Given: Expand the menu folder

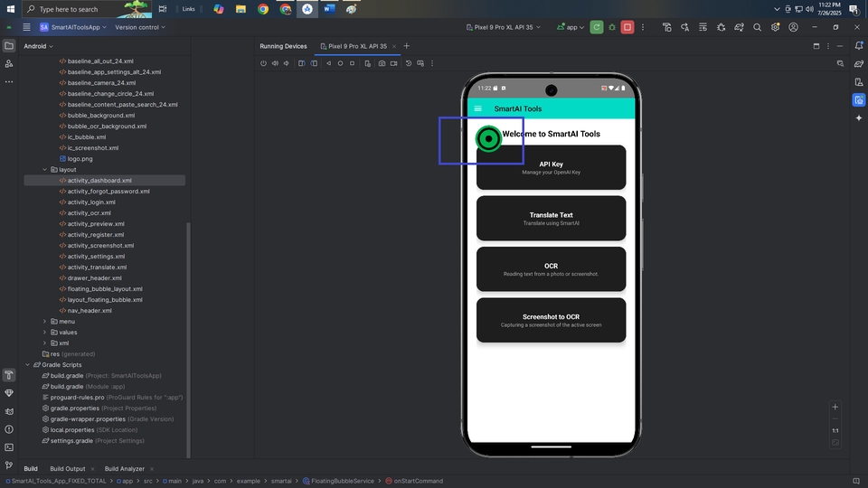Looking at the screenshot, I should point(45,322).
